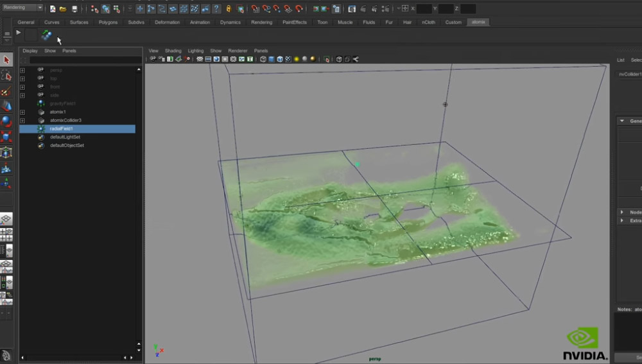Expand the Node section in Attribute Editor
642x364 pixels.
point(622,212)
